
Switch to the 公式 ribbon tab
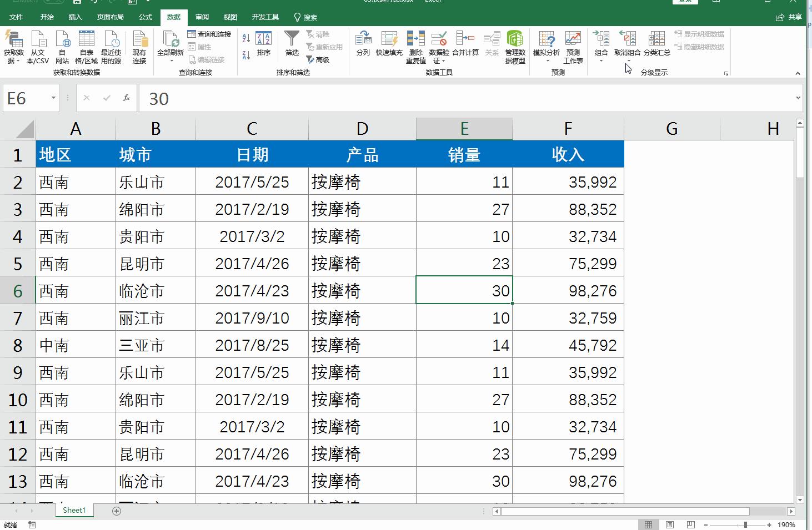pos(145,17)
